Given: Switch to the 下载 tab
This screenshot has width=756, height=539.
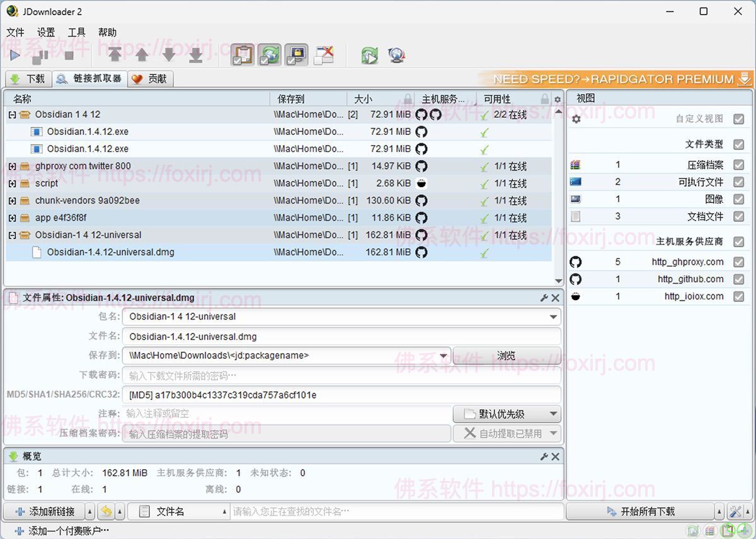Looking at the screenshot, I should tap(28, 79).
